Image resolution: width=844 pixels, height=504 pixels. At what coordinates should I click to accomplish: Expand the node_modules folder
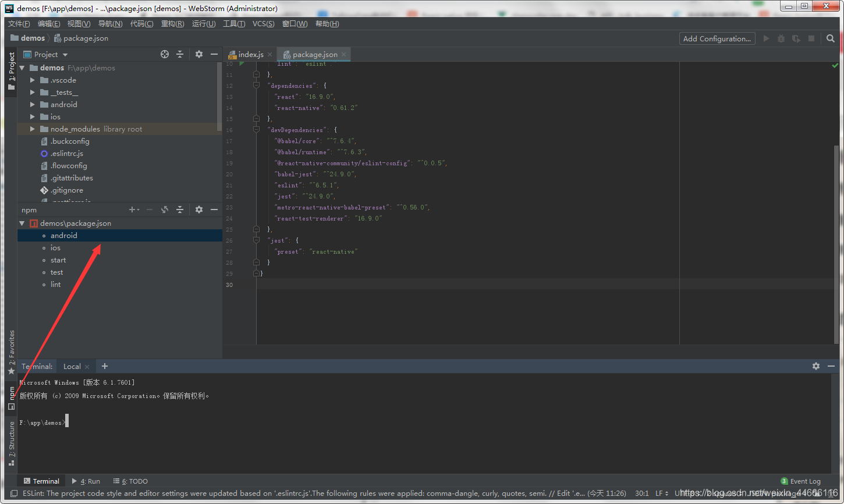pos(33,129)
